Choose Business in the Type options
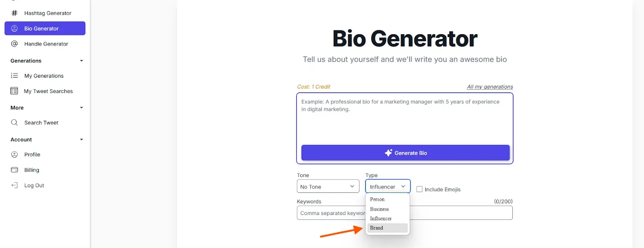Screen dimensions: 644x248 point(379,209)
